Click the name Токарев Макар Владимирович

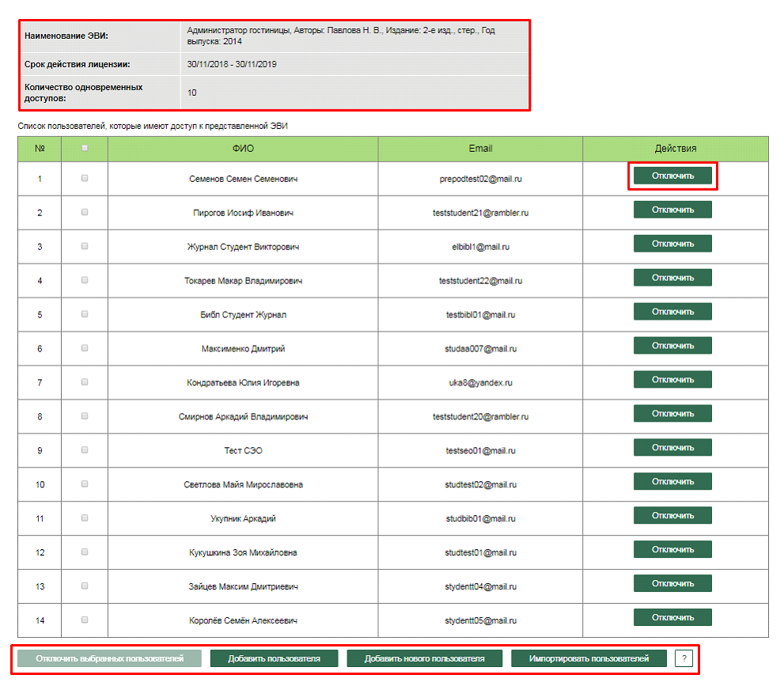click(243, 281)
